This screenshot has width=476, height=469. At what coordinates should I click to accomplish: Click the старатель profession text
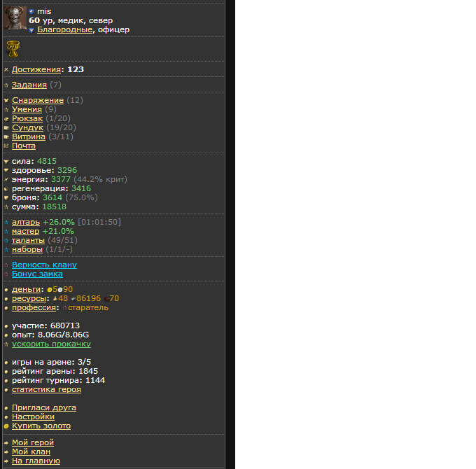coord(88,307)
